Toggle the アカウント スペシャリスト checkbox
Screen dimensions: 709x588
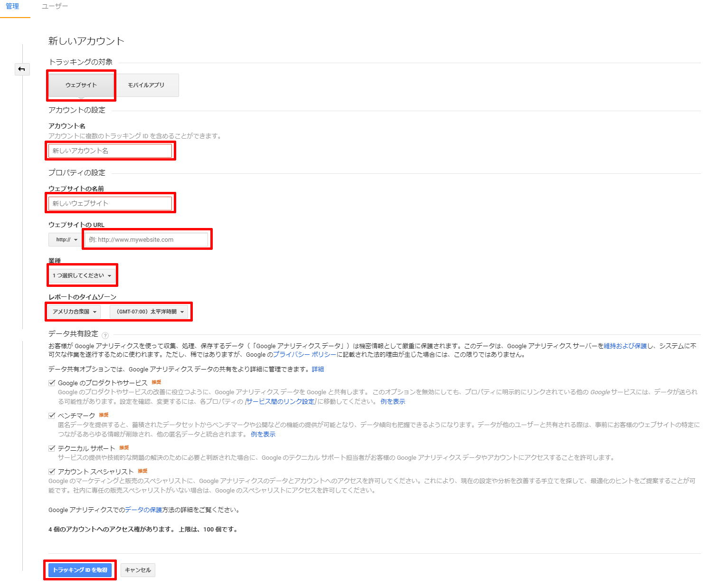click(52, 472)
